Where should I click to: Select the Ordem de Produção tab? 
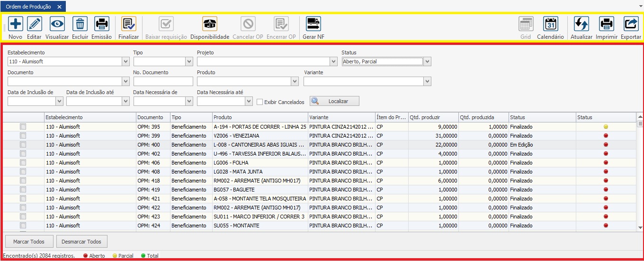click(28, 7)
